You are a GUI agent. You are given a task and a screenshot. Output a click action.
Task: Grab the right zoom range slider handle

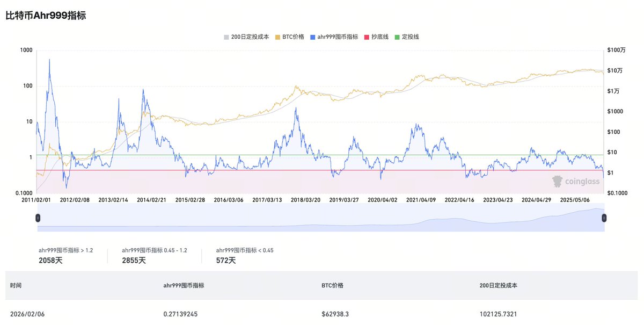pyautogui.click(x=604, y=218)
